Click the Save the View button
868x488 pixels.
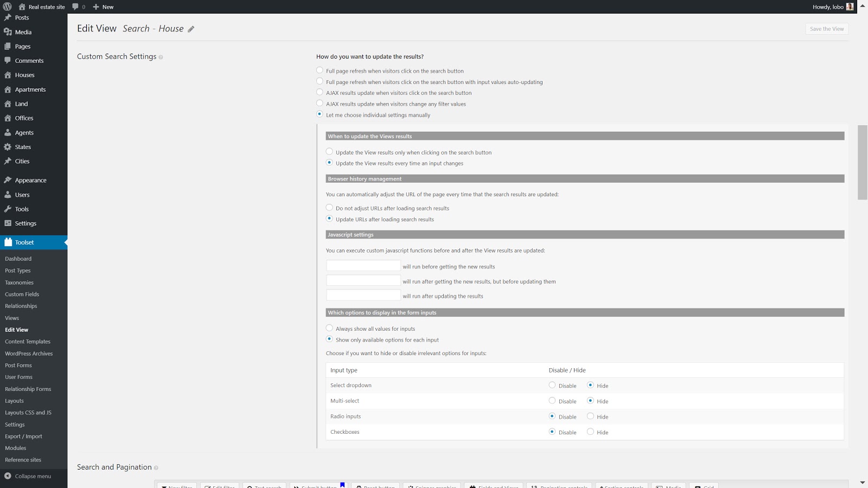pos(826,29)
